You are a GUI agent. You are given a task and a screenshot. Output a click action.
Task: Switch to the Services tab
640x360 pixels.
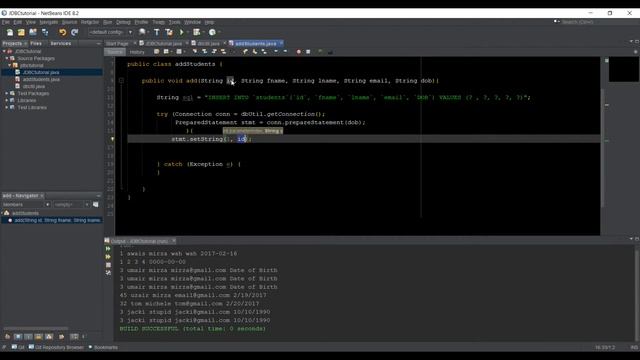pos(61,43)
